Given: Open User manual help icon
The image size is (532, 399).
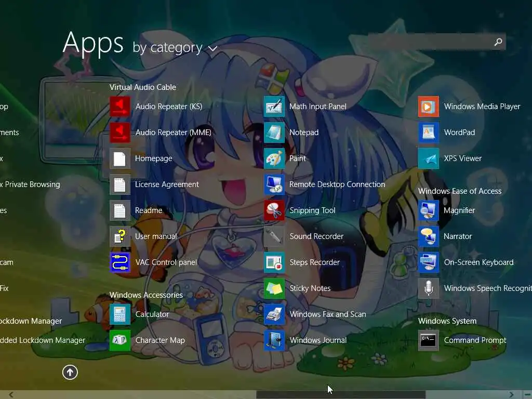Looking at the screenshot, I should [120, 236].
